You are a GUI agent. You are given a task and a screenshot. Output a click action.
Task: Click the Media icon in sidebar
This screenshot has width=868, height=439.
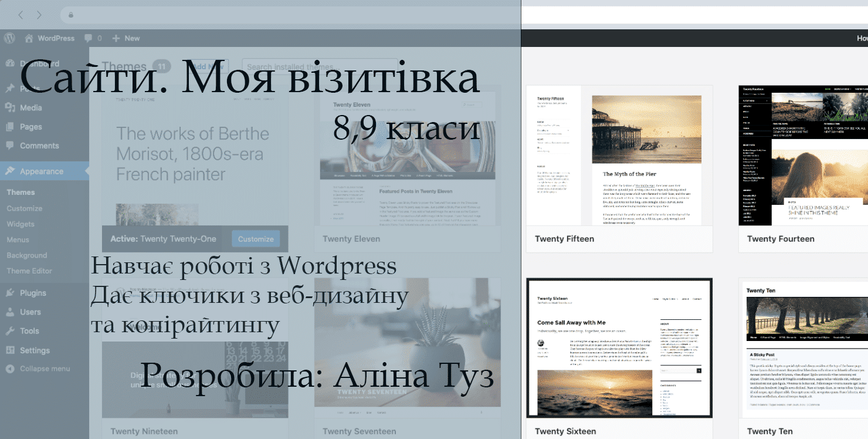point(10,107)
